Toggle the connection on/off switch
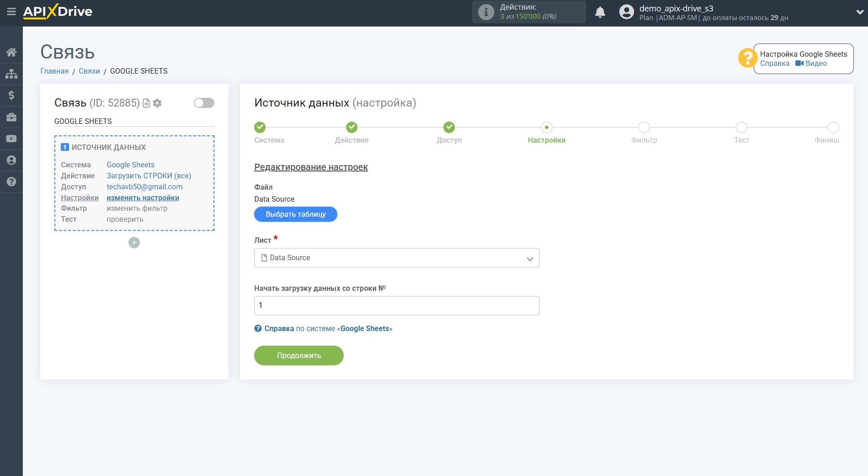 (x=204, y=103)
